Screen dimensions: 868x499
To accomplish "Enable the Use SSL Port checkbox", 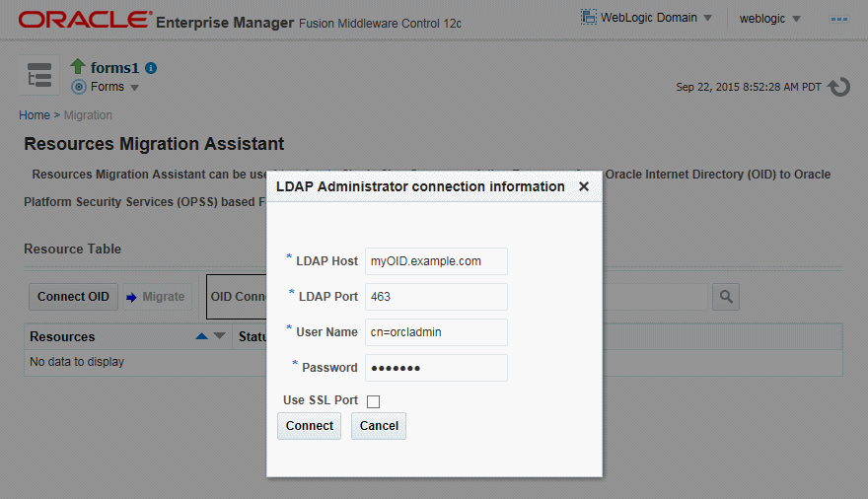I will tap(373, 401).
